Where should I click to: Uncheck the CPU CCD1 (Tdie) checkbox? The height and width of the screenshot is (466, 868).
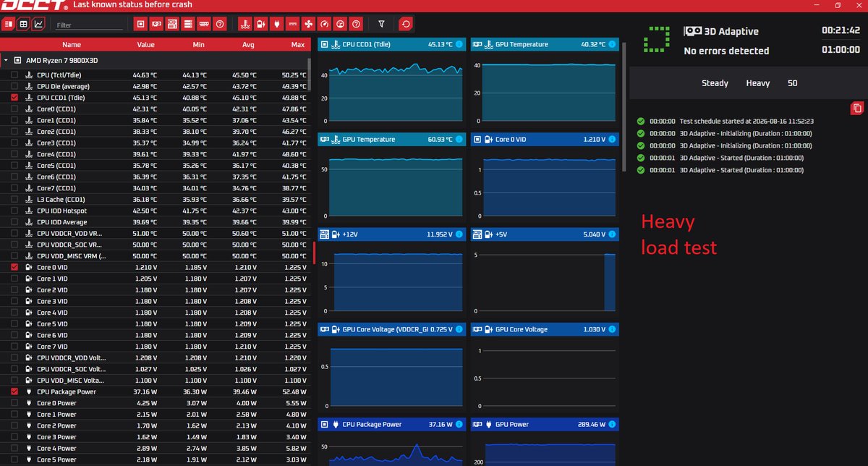pos(14,97)
